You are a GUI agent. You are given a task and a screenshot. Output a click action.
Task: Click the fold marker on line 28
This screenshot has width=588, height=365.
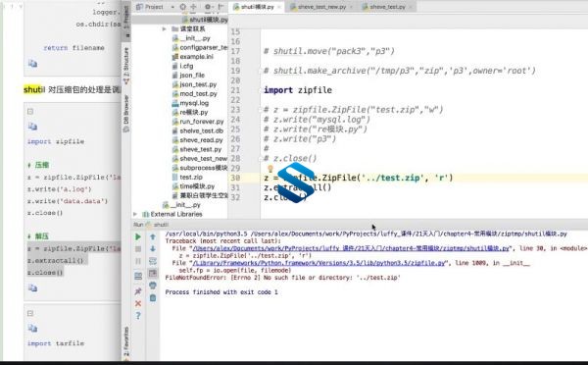[x=260, y=159]
